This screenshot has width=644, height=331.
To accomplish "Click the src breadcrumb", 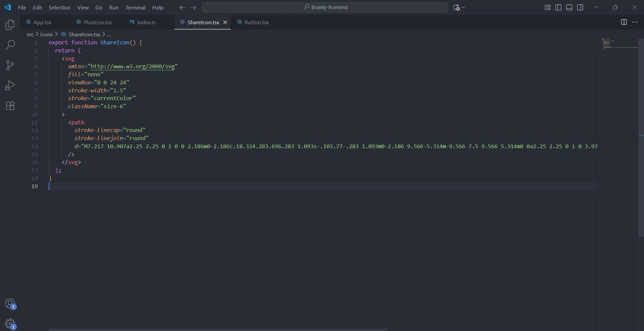I will tap(30, 34).
